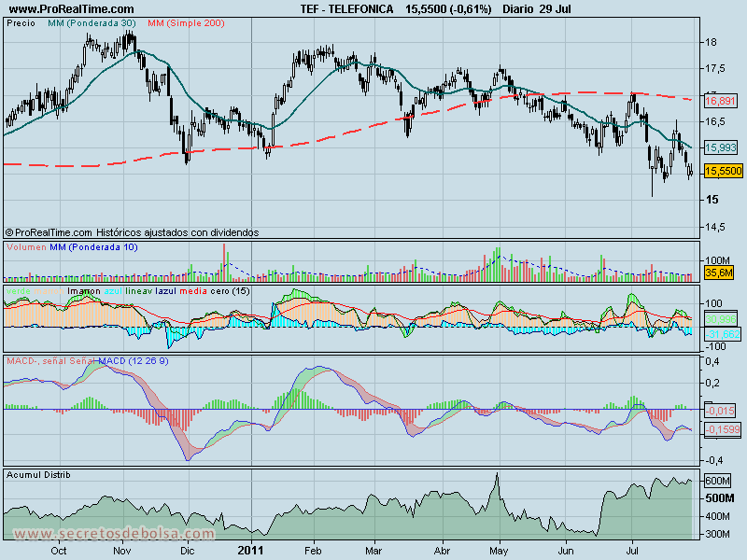Click the 600M accumulation value tag

click(x=717, y=481)
